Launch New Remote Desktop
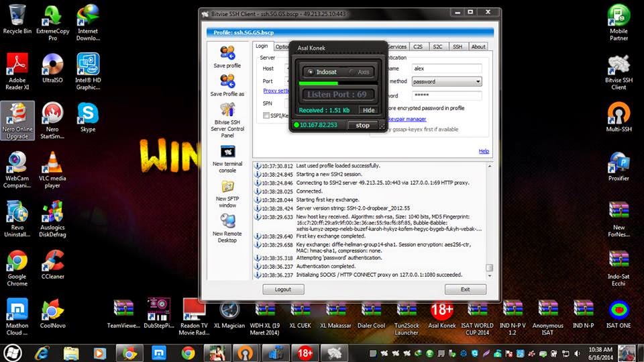The height and width of the screenshot is (362, 644). pyautogui.click(x=227, y=229)
